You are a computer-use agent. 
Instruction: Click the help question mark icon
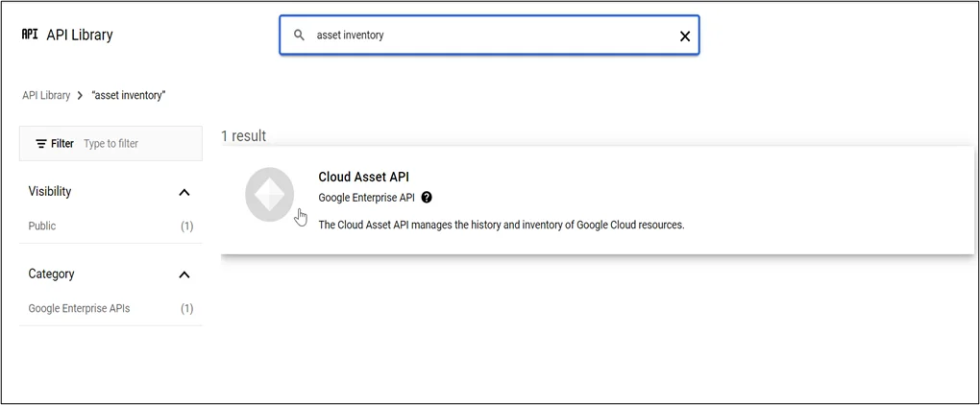pos(427,198)
